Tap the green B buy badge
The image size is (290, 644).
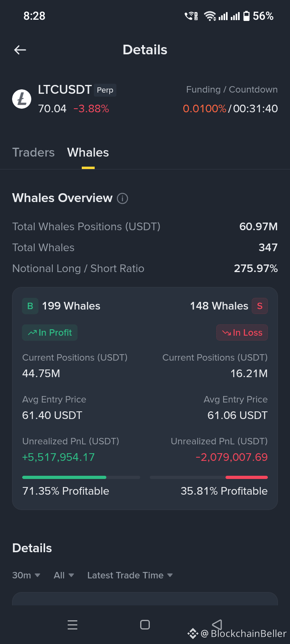pyautogui.click(x=30, y=306)
